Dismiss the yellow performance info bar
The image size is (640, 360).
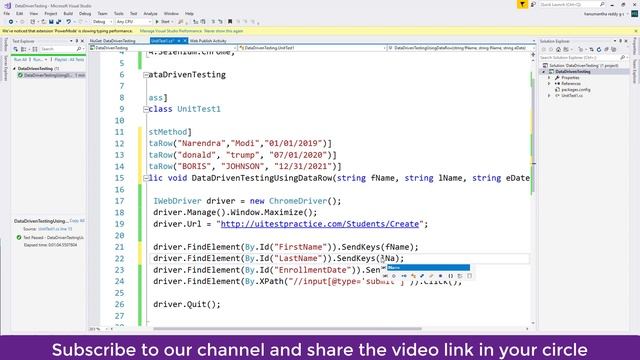coord(636,31)
